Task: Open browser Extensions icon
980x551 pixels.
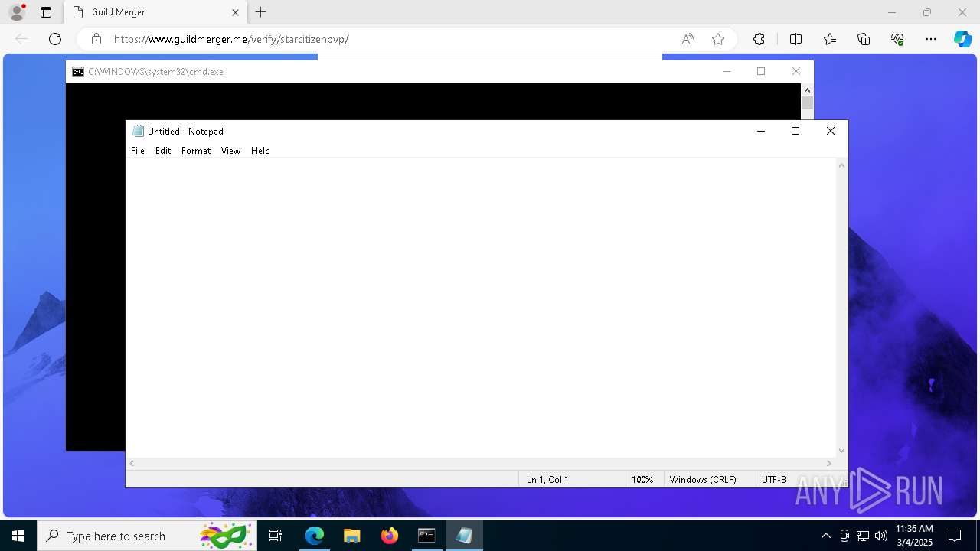Action: coord(759,39)
